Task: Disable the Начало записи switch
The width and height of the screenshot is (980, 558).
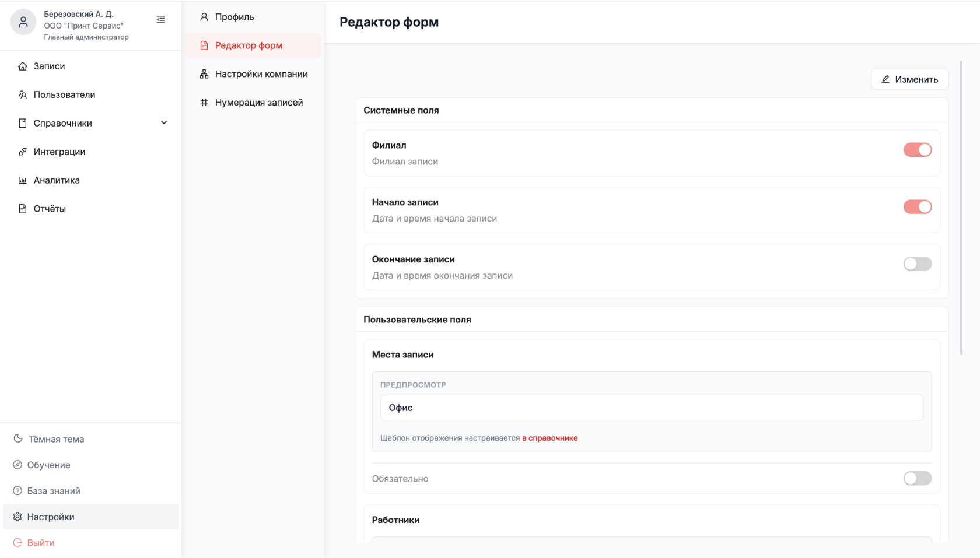Action: [x=918, y=207]
